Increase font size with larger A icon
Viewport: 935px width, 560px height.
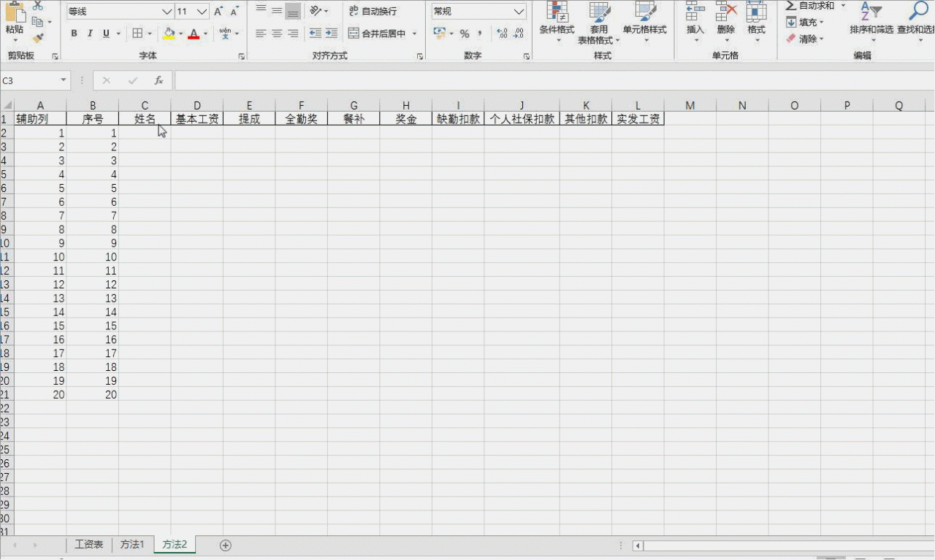coord(218,12)
